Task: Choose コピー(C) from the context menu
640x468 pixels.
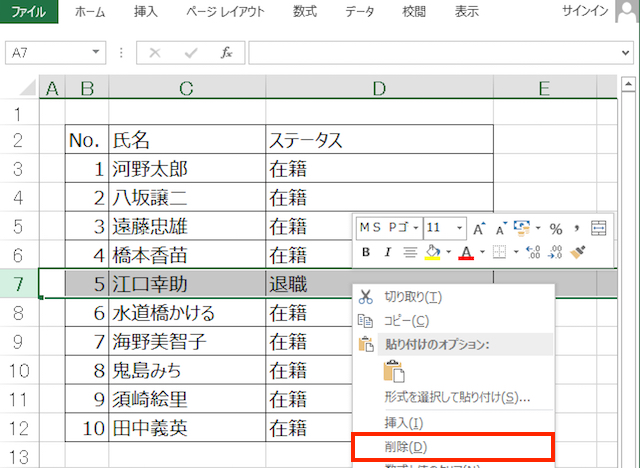Action: (x=406, y=321)
